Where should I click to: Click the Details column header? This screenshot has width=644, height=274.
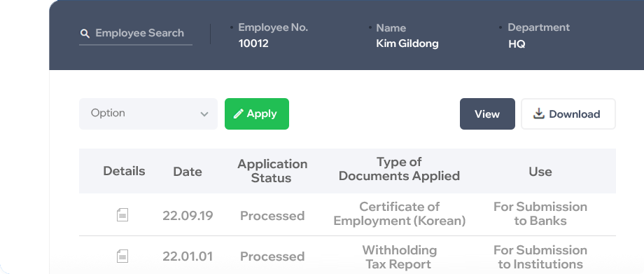124,171
